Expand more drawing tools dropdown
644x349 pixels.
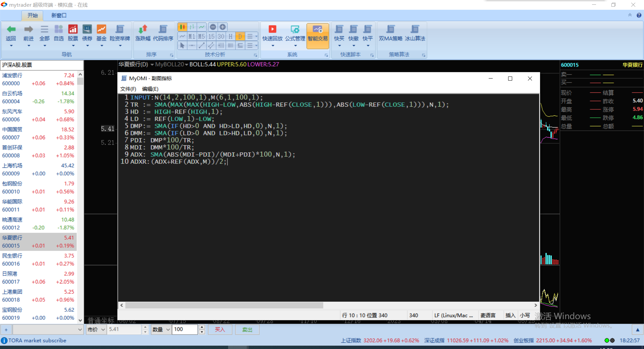(x=252, y=45)
